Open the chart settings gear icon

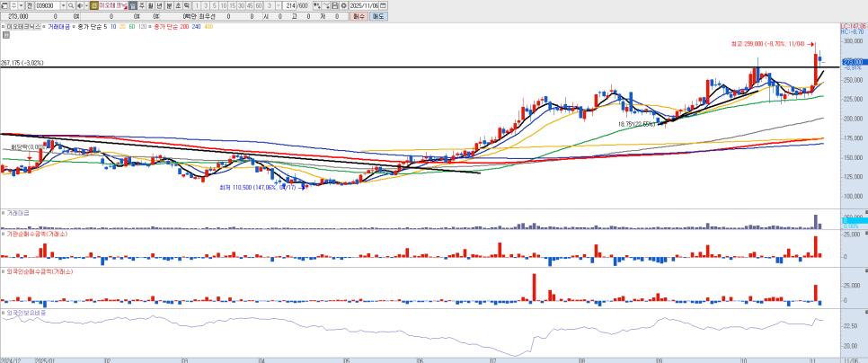tap(344, 5)
